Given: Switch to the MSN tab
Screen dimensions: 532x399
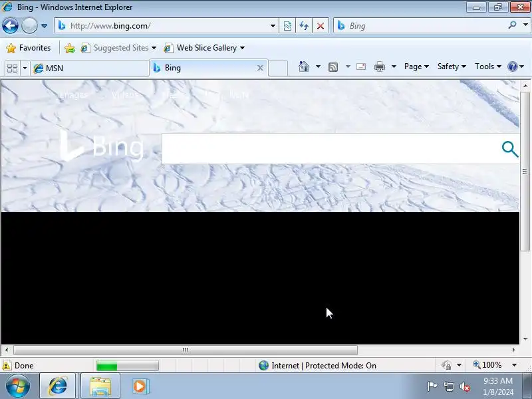Looking at the screenshot, I should [90, 68].
